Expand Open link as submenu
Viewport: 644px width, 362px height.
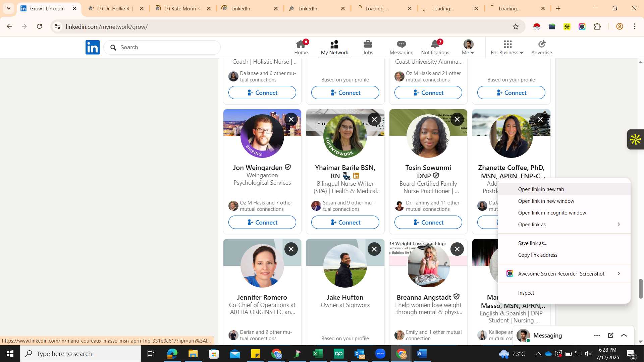(564, 225)
